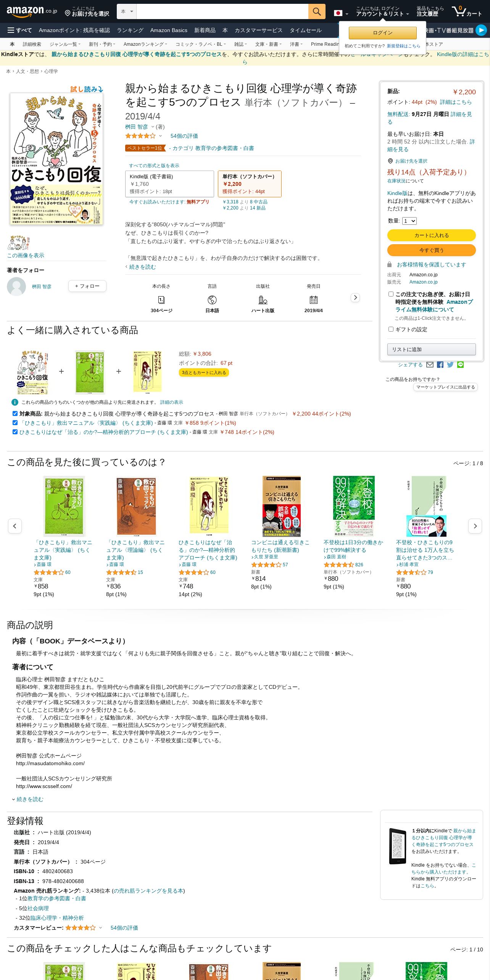Add the book with カートに入れる

(431, 235)
